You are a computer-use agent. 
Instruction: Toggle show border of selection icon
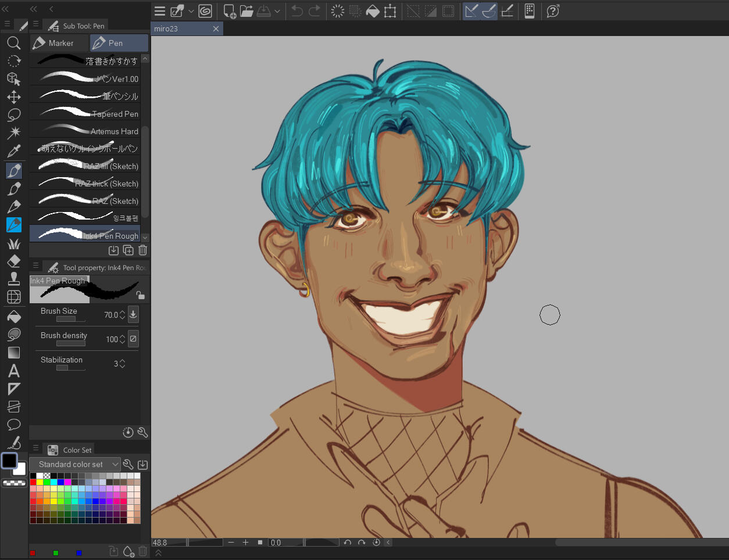click(448, 11)
